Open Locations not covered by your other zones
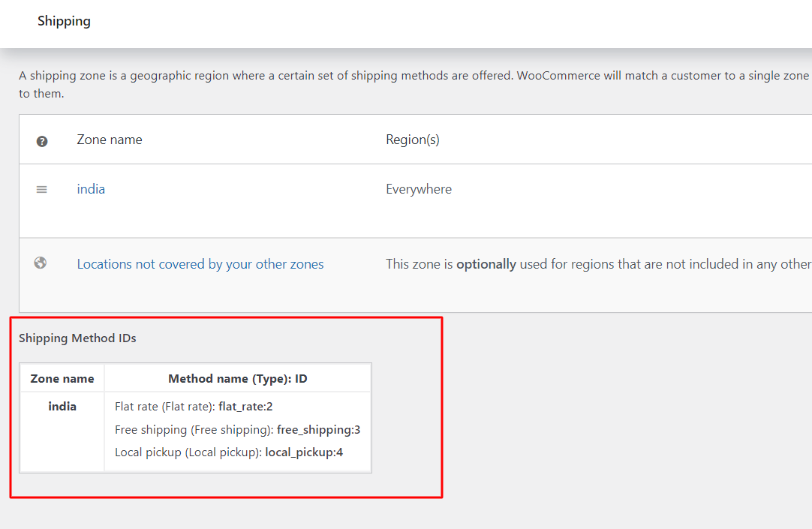The image size is (812, 529). coord(200,263)
